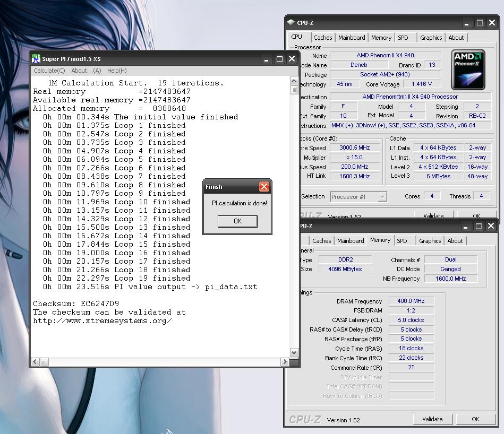Click the Super PI horizontal scrollbar thumb
Viewport: 504px width, 434px height.
tap(45, 362)
